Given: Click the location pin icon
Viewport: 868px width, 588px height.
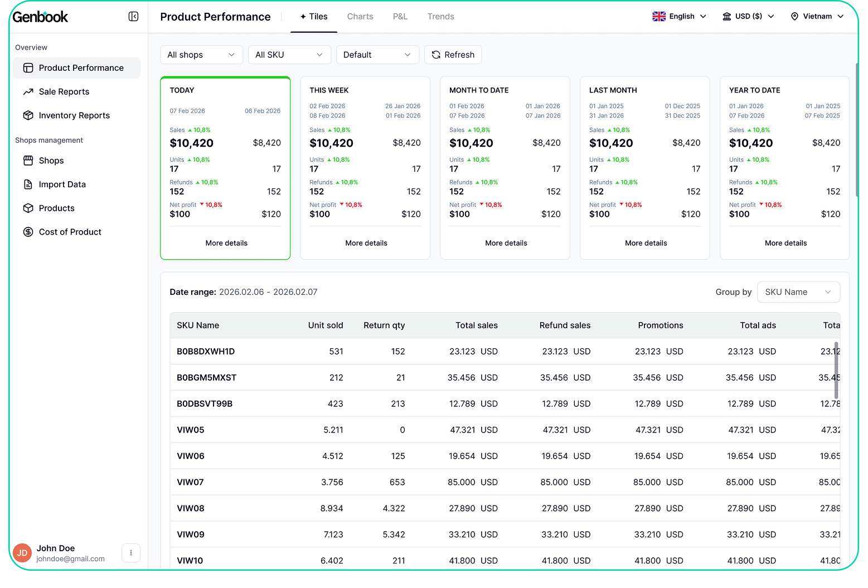Looking at the screenshot, I should (794, 16).
